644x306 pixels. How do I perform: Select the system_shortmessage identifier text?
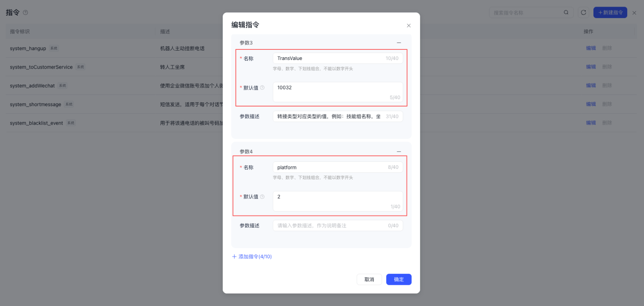(x=35, y=105)
